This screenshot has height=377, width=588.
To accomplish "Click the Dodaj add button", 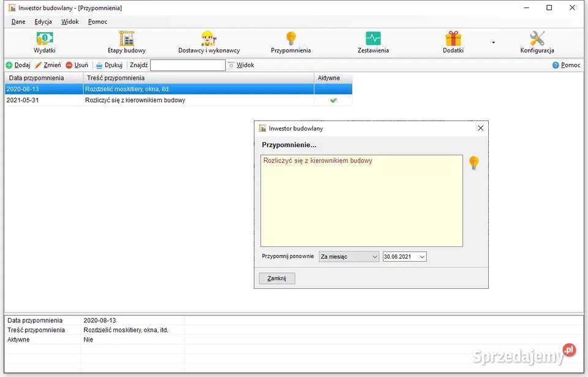I will [x=18, y=65].
